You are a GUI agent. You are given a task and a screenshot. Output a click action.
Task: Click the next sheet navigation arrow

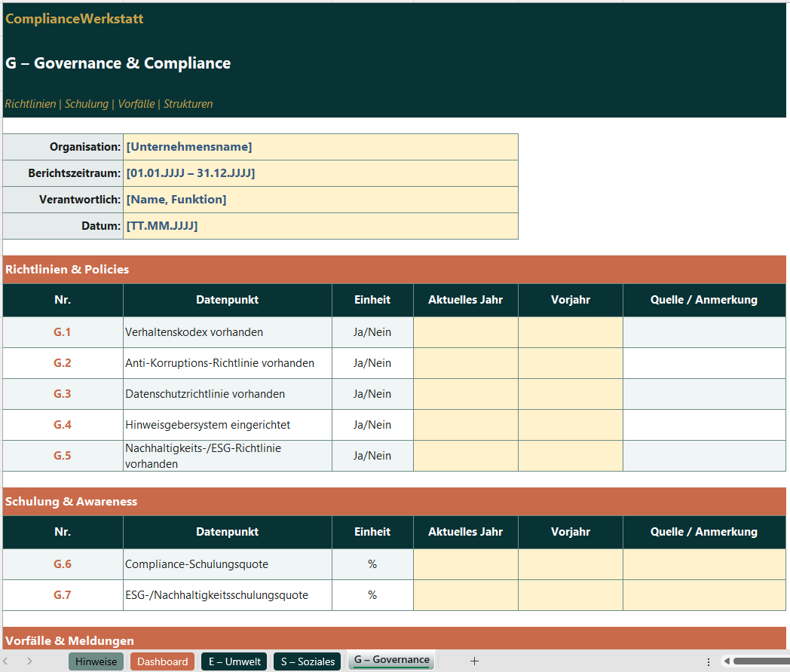pyautogui.click(x=29, y=661)
